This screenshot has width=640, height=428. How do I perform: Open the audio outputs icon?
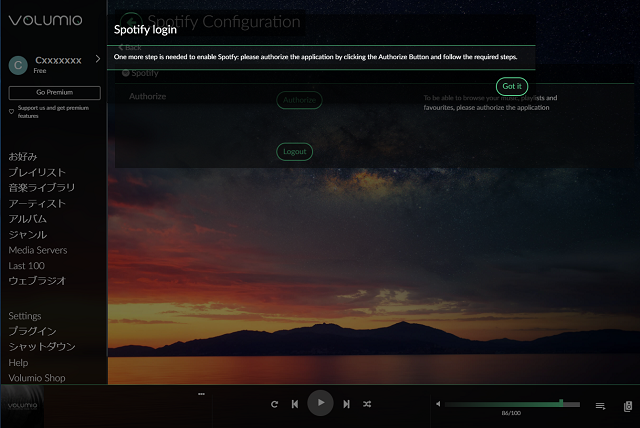[x=628, y=406]
